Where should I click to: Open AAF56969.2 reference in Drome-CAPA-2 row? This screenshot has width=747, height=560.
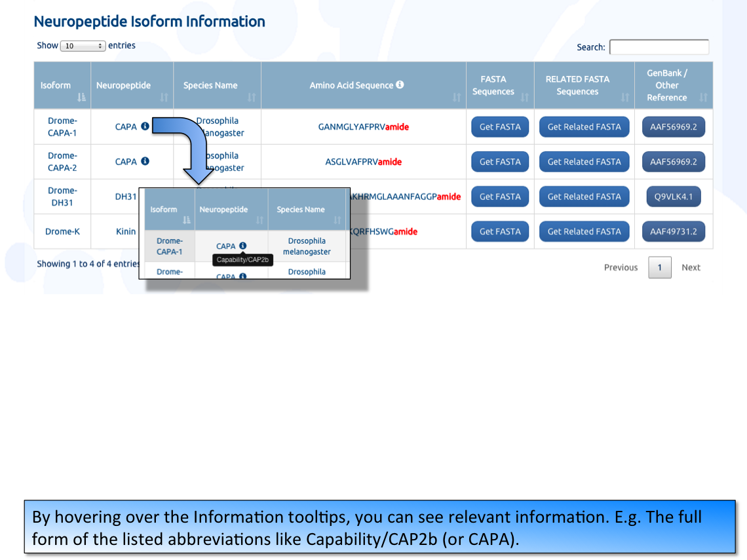point(674,161)
